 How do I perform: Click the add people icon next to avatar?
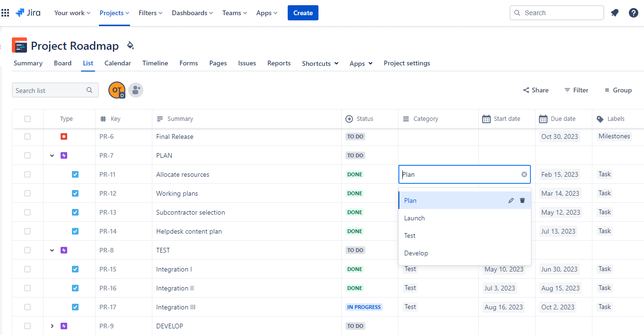tap(136, 90)
